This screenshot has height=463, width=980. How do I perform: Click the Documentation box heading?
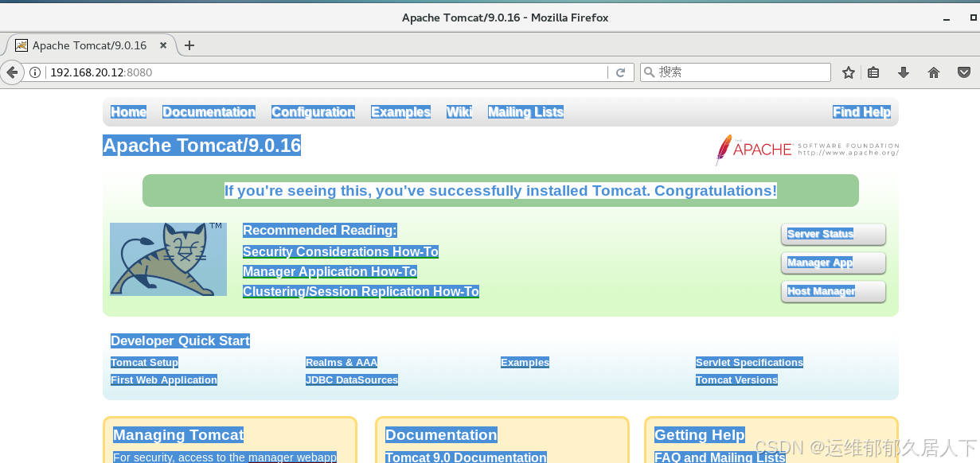441,435
